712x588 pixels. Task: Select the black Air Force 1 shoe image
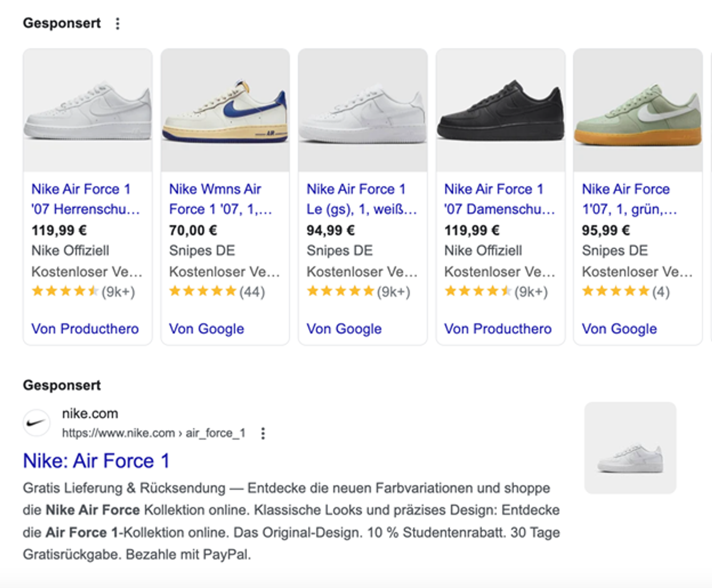click(x=501, y=110)
